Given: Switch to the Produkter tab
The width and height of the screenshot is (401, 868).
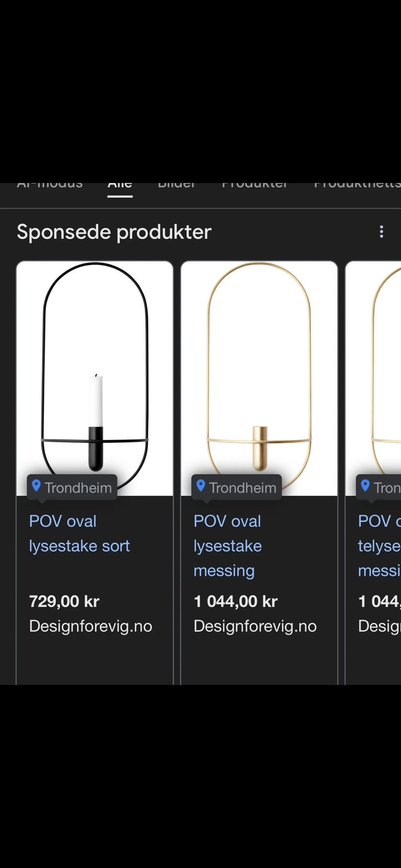Looking at the screenshot, I should tap(254, 185).
